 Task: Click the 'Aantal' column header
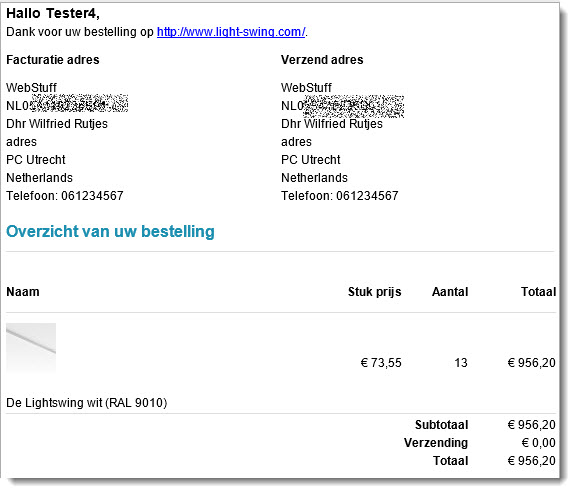tap(450, 292)
